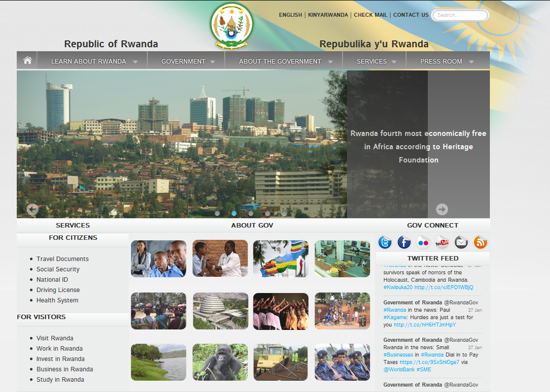Screen dimensions: 550x392
Task: Expand the Press Room menu arrow
Action: coord(472,62)
